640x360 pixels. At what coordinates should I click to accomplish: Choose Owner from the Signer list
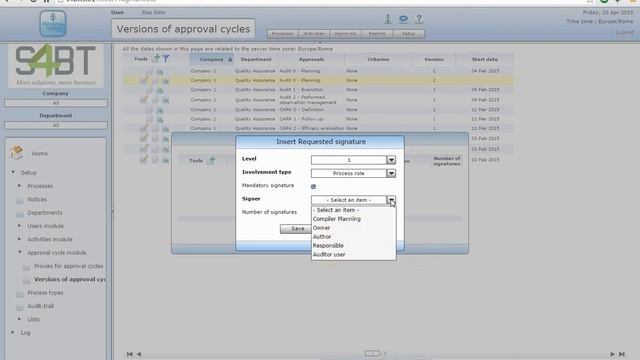click(353, 228)
